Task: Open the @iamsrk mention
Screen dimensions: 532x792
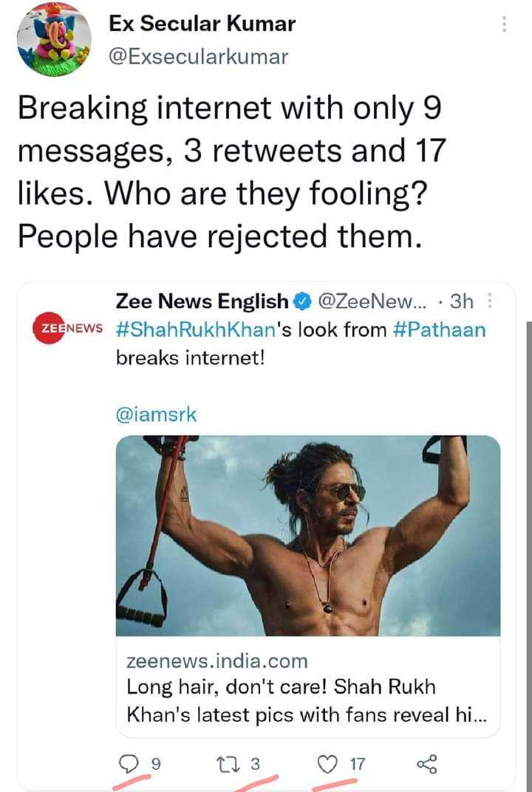Action: [x=156, y=415]
